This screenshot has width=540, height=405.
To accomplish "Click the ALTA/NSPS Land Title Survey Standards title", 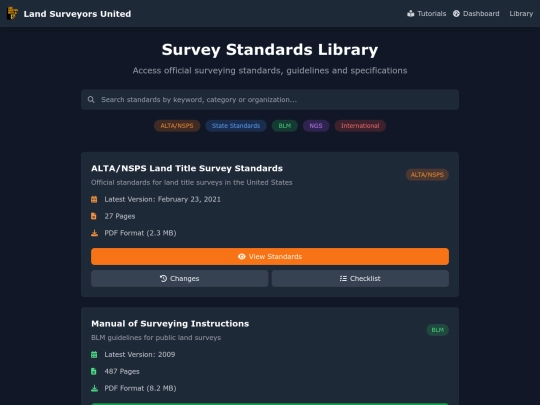I will tap(187, 168).
